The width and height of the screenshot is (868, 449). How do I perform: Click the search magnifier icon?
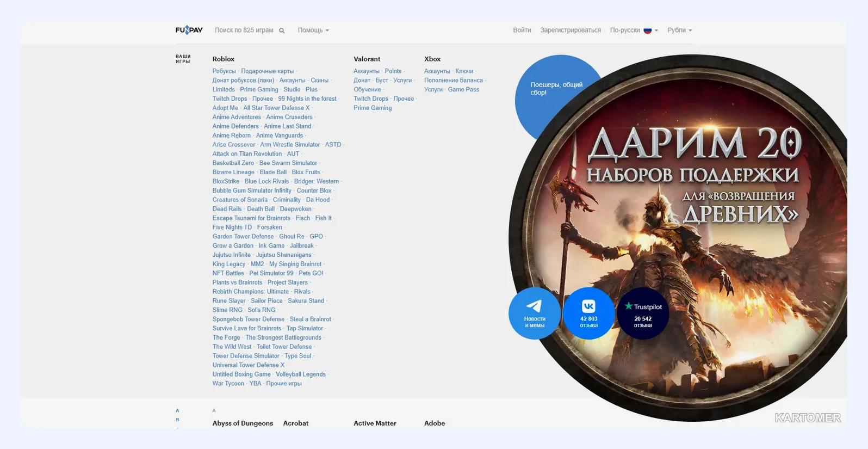282,30
